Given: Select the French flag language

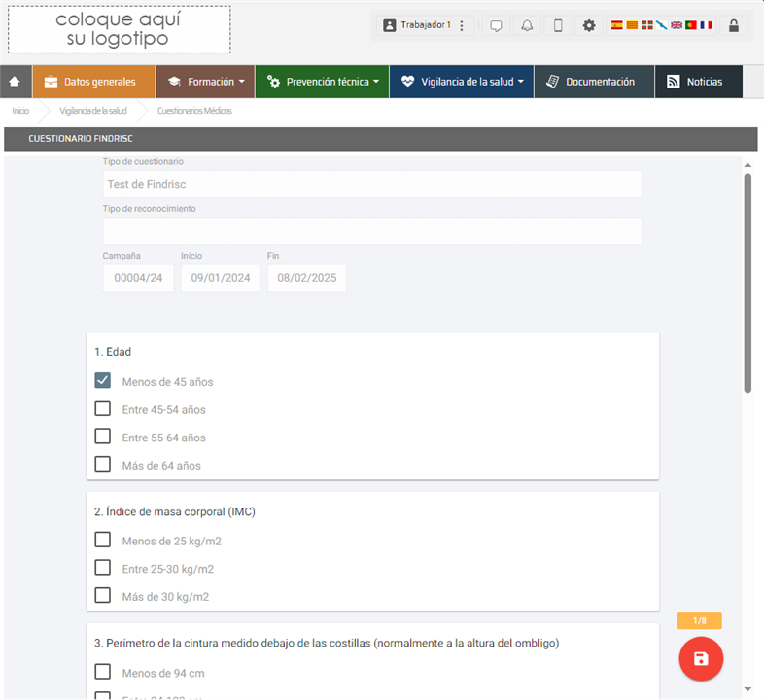Looking at the screenshot, I should 706,25.
